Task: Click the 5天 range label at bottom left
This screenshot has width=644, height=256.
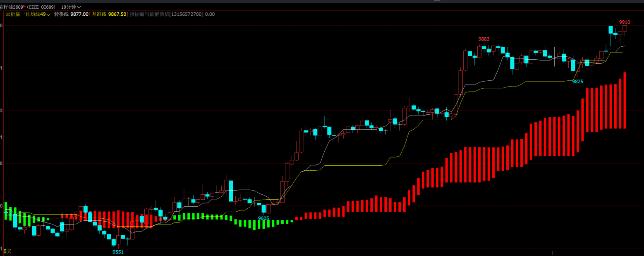Action: point(7,251)
